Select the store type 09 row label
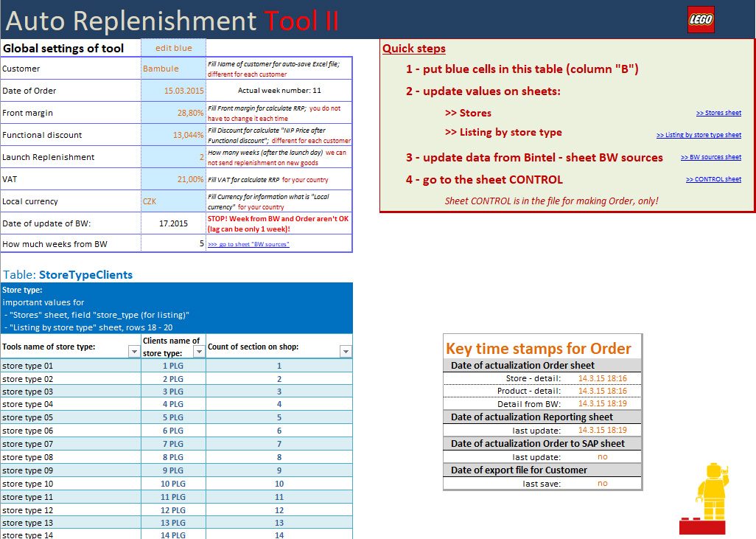This screenshot has width=756, height=539. point(27,470)
